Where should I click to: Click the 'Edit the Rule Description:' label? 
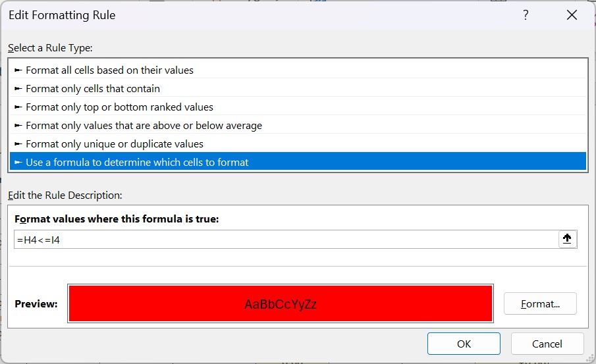(x=65, y=195)
